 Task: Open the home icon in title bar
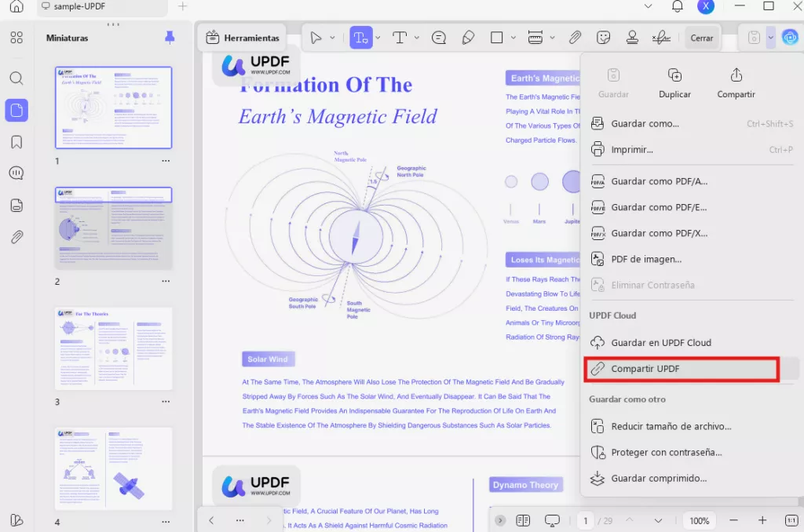(16, 6)
